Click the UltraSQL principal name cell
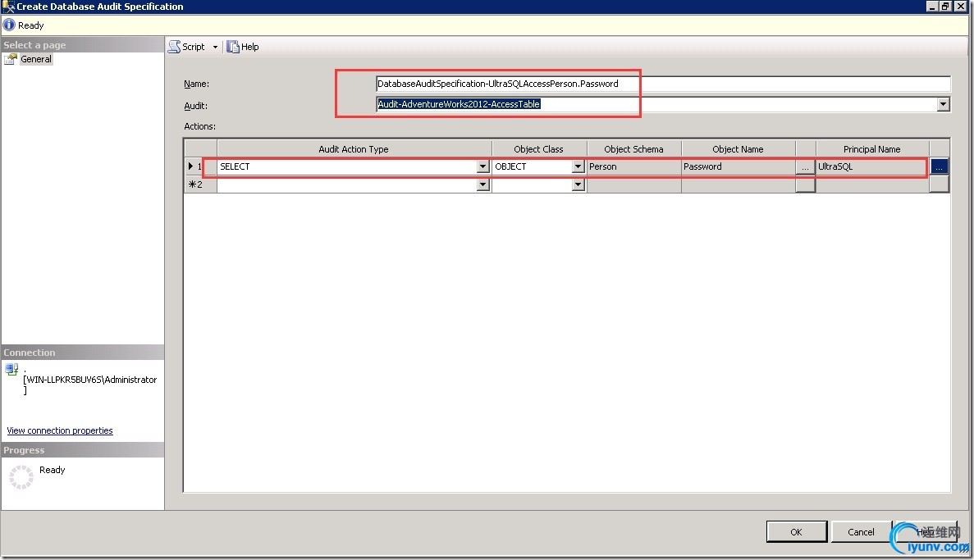The width and height of the screenshot is (974, 560). coord(873,166)
